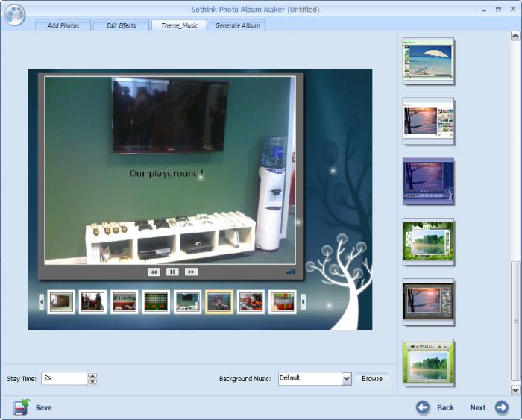Select the eighth filmstrip thumbnail
This screenshot has width=522, height=420.
[x=283, y=302]
